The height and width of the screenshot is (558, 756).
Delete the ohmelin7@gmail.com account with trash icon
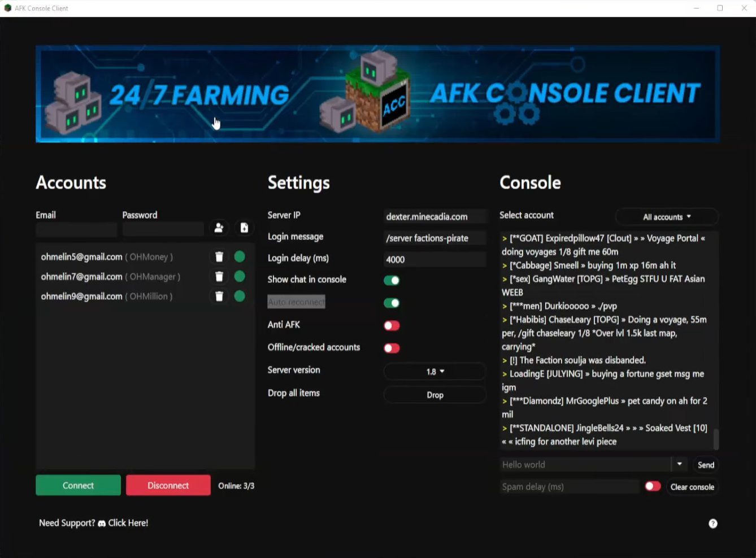click(x=219, y=277)
